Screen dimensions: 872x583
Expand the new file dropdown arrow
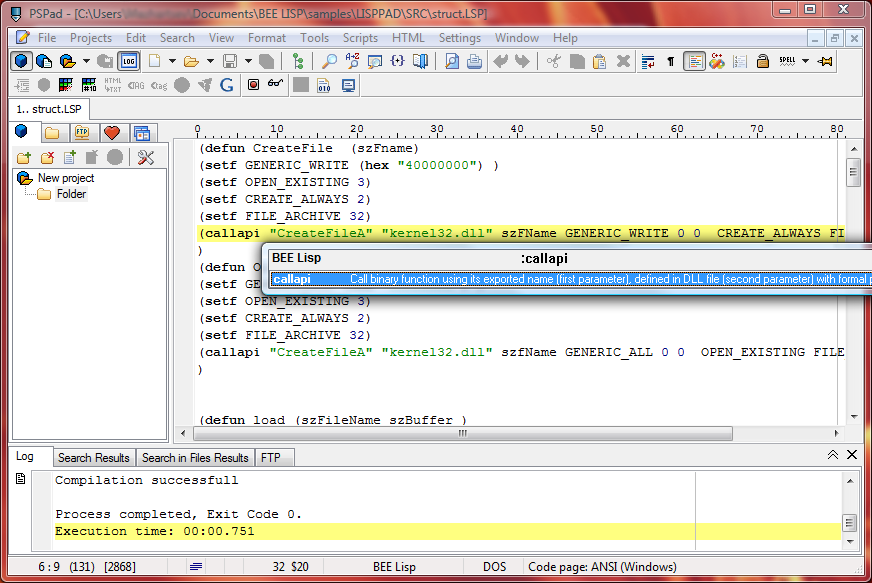pyautogui.click(x=172, y=61)
